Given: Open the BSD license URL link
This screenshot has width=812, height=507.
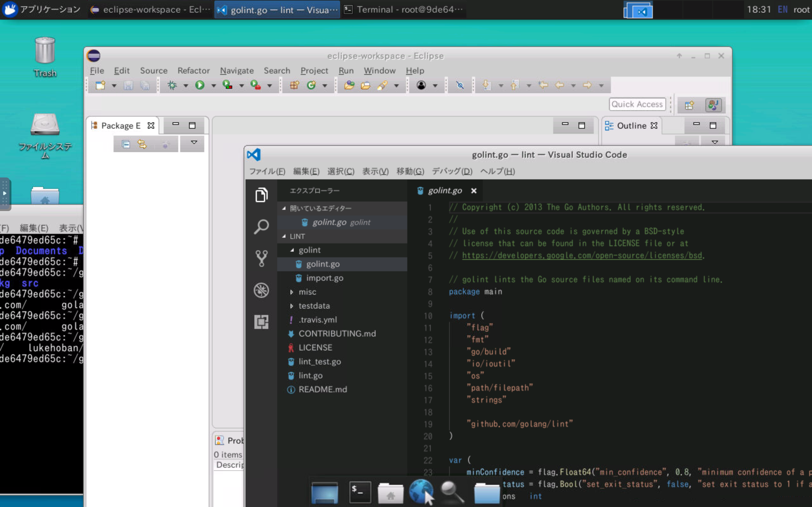Looking at the screenshot, I should click(582, 255).
